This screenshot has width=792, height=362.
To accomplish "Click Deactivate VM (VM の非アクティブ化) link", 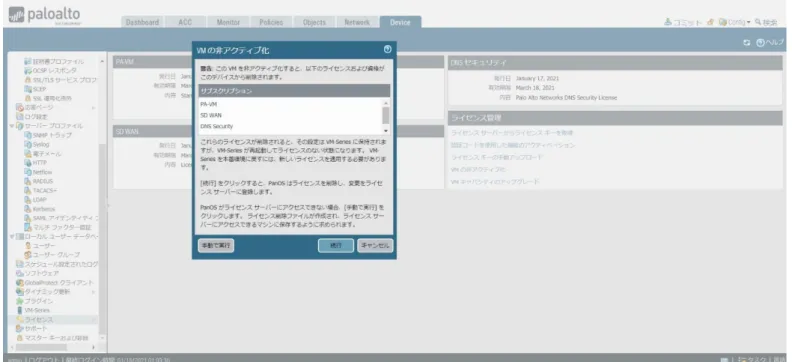I will (478, 169).
